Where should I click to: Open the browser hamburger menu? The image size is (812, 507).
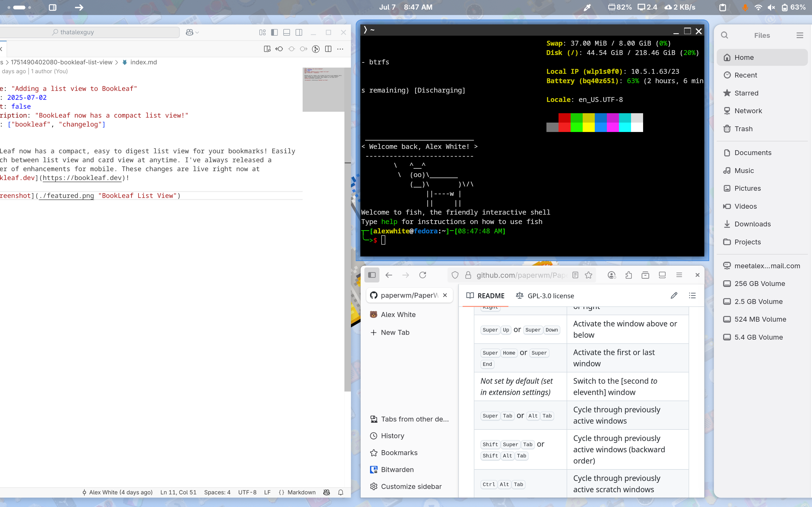click(679, 275)
